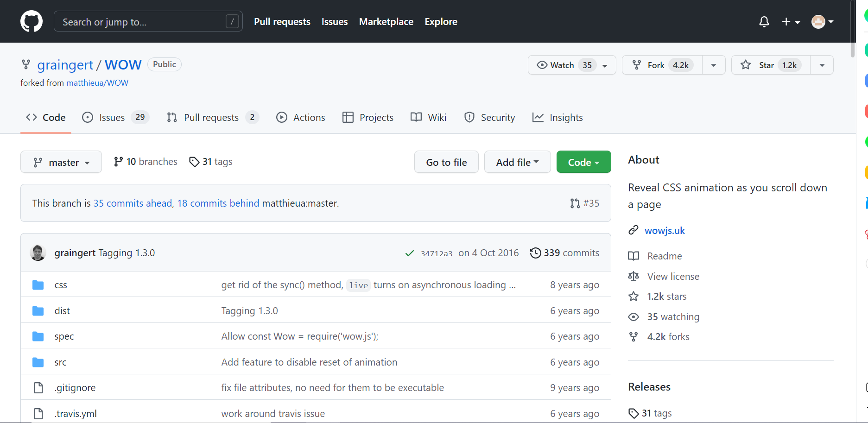868x423 pixels.
Task: Open Pull requests in top navigation
Action: [282, 22]
